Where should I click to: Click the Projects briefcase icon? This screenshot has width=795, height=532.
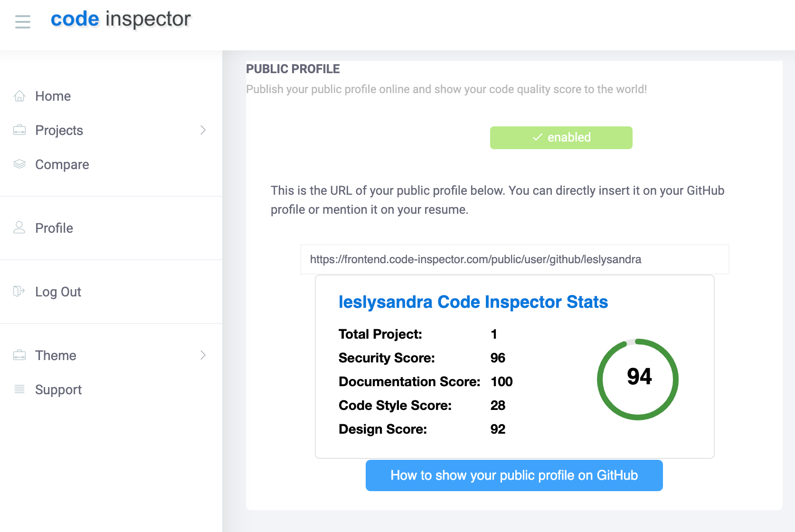click(x=19, y=130)
